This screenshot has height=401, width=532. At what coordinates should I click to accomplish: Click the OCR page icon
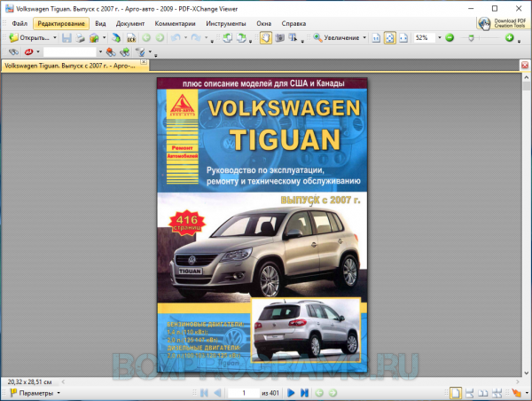(131, 37)
